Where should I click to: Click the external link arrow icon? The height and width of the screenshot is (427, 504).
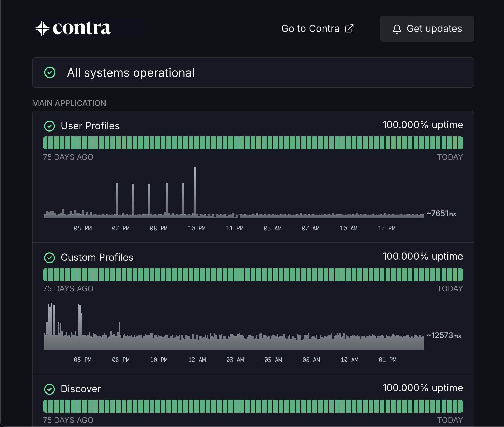[x=349, y=29]
